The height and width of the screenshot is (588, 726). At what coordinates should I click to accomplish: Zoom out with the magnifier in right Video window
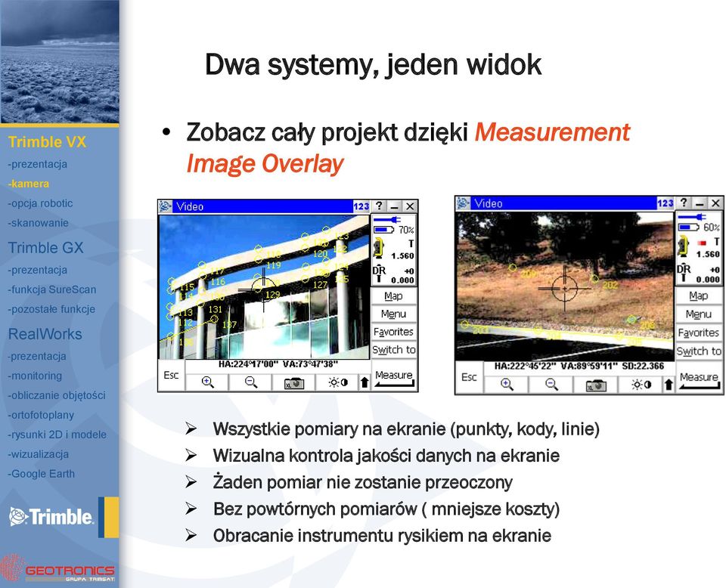coord(551,385)
